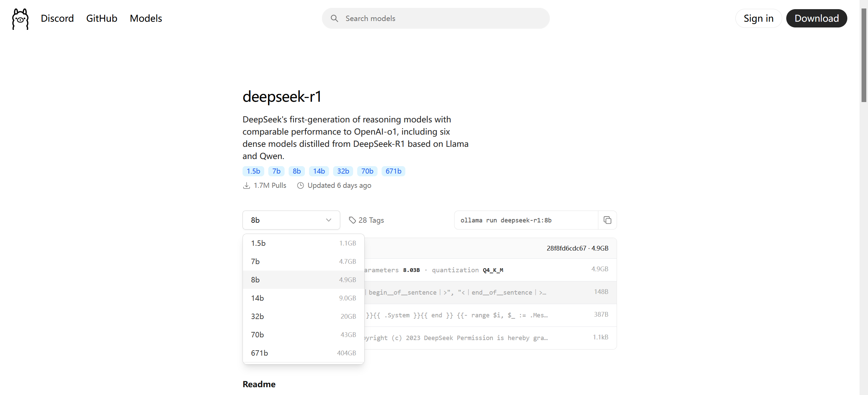Click the tag icon beside 28 Tags

coord(352,220)
